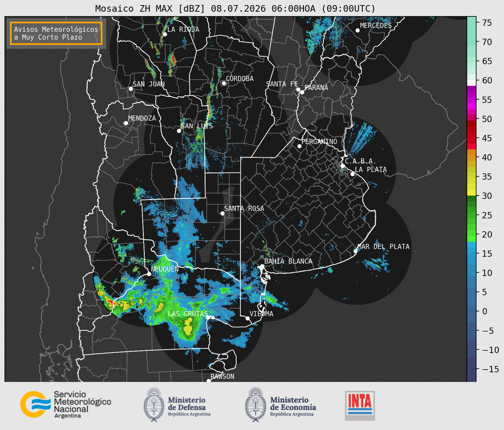This screenshot has height=430, width=504.
Task: Click the MERCEDES city marker dot
Action: click(x=357, y=31)
